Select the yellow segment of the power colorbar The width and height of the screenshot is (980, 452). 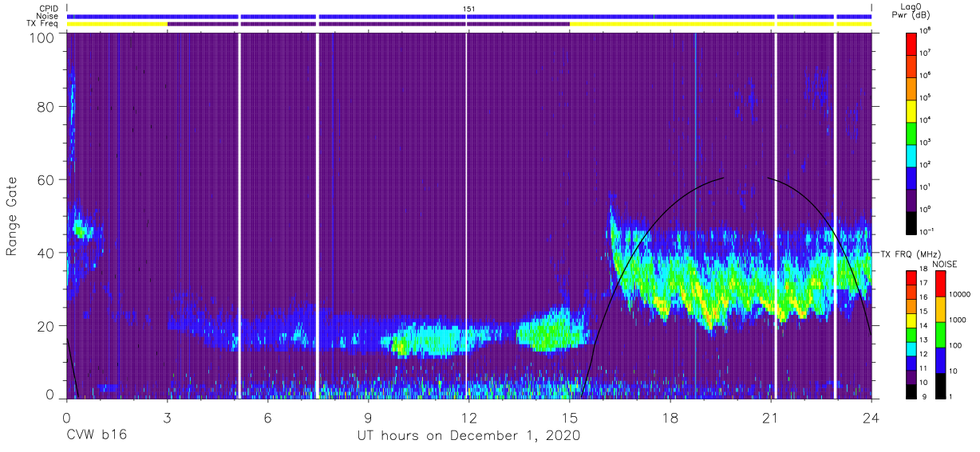912,110
